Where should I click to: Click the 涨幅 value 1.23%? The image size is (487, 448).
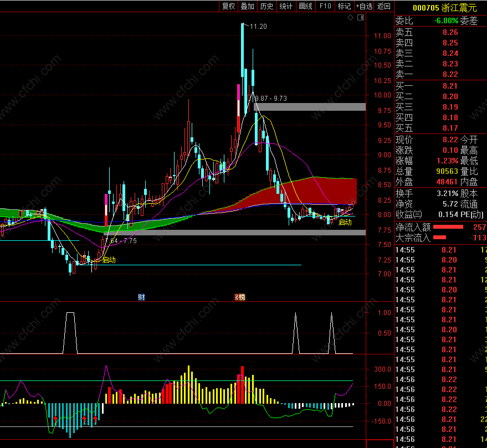(x=448, y=161)
